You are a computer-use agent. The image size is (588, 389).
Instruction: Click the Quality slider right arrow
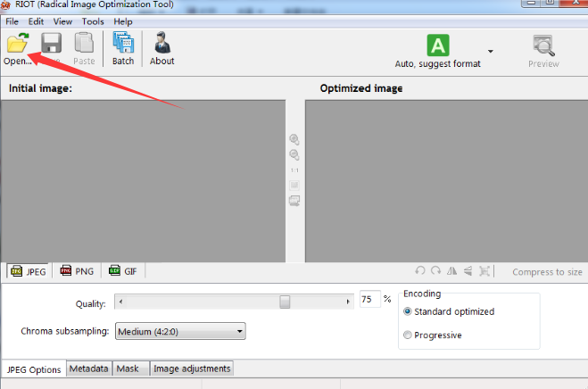pos(348,302)
